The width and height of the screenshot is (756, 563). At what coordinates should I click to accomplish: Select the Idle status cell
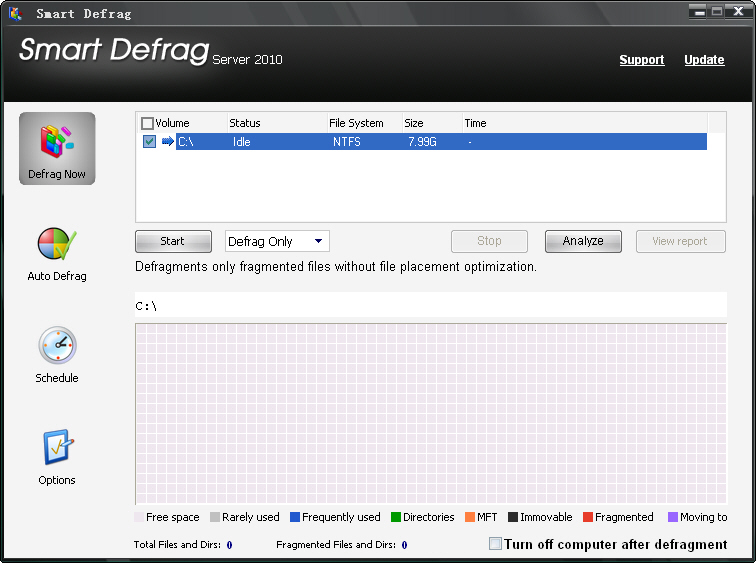[x=242, y=142]
